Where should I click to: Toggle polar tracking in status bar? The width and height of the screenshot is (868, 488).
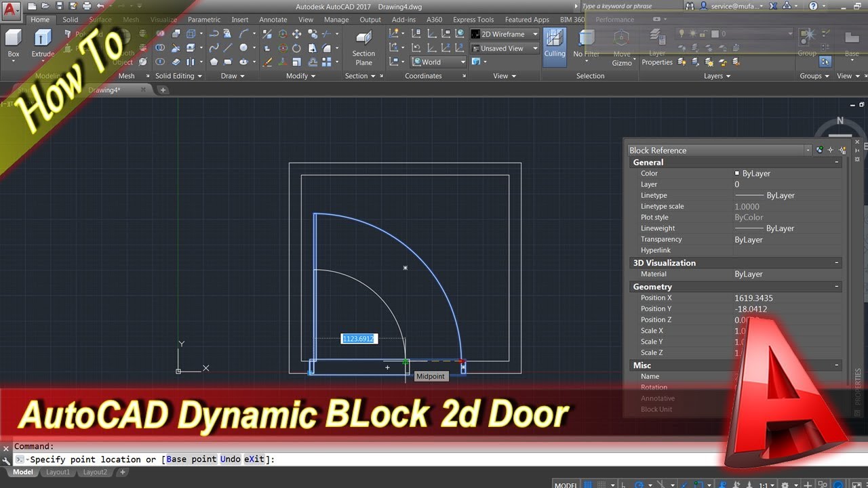pyautogui.click(x=639, y=485)
